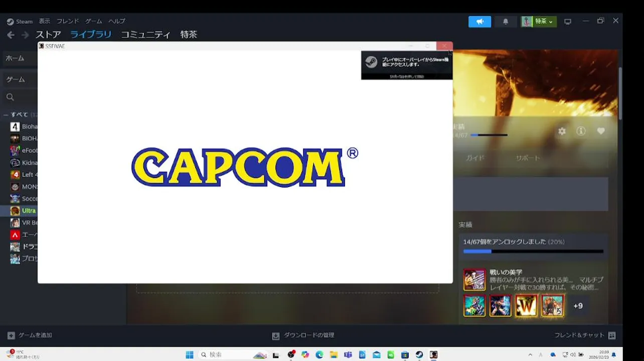Viewport: 644px width, 361px height.
Task: Switch to the コミュニティ tab
Action: (x=145, y=35)
